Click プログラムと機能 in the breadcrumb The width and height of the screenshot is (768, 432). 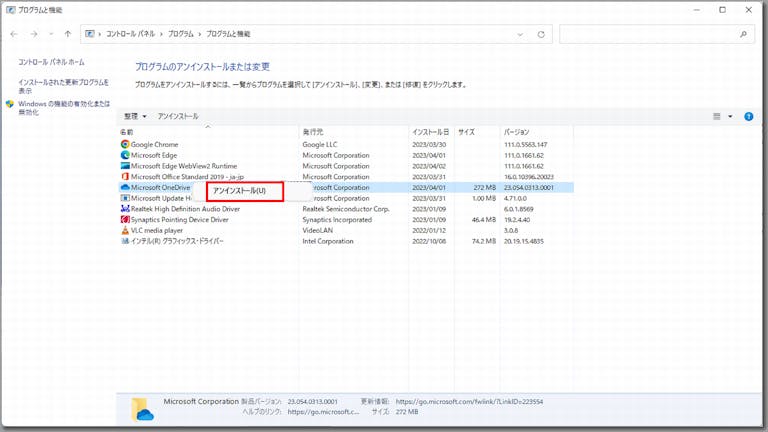[228, 34]
